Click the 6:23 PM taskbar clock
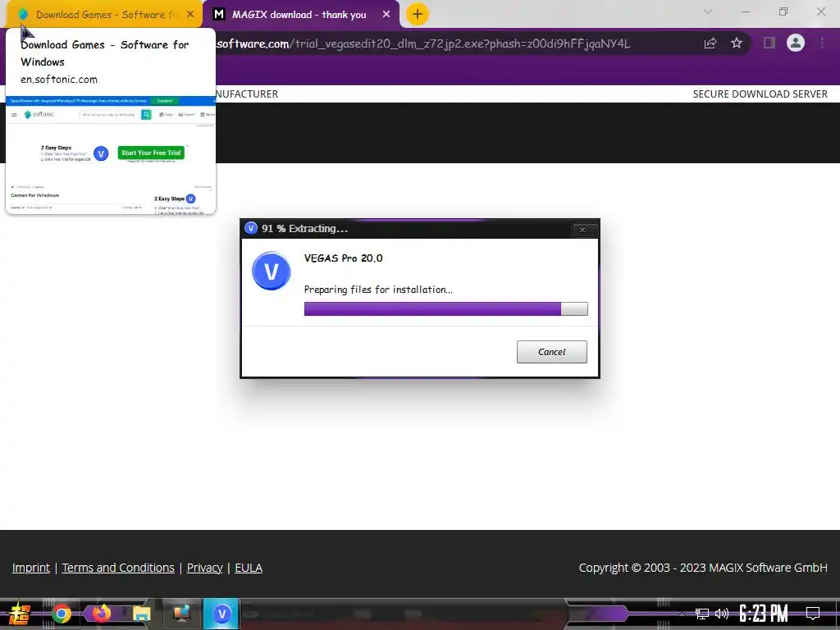This screenshot has width=840, height=630. tap(764, 614)
